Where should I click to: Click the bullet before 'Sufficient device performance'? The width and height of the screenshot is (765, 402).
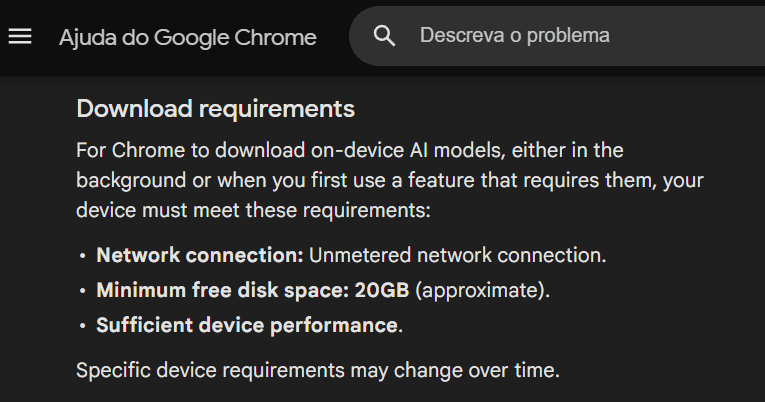coord(82,326)
